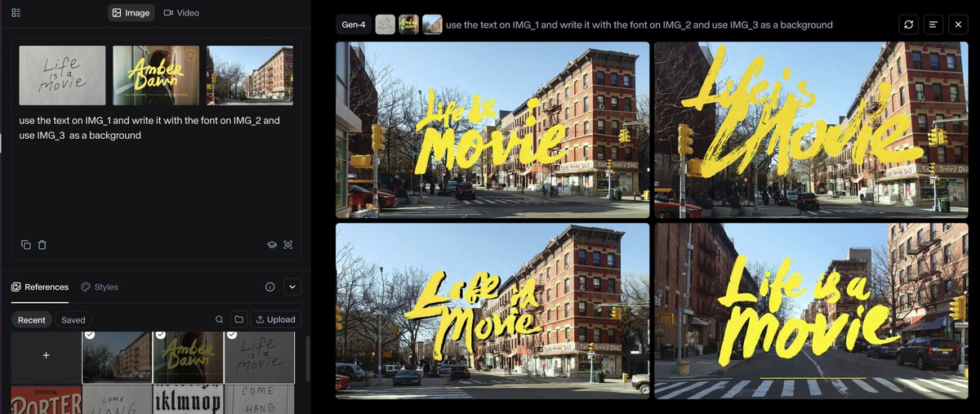The width and height of the screenshot is (980, 414).
Task: Edit the prompt text about IMG_1 and IMG_2
Action: point(149,128)
